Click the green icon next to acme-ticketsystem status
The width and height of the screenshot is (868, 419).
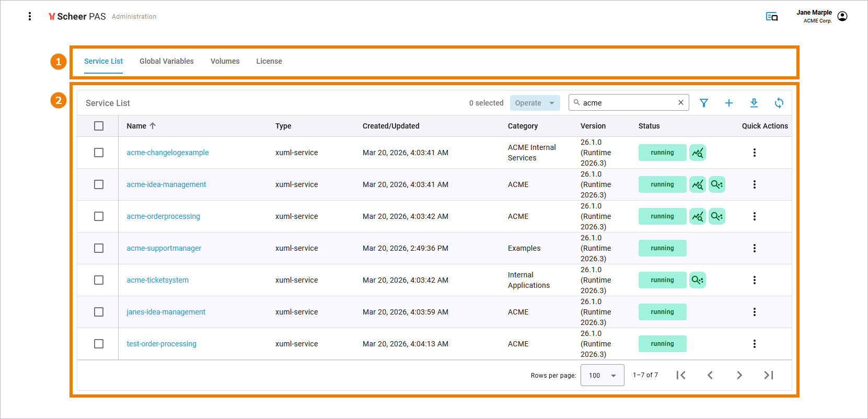(x=698, y=280)
